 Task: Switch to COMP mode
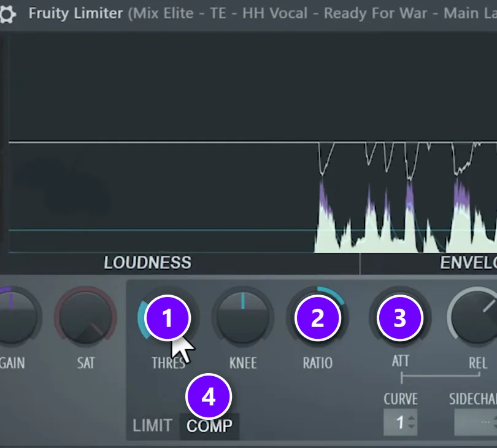click(209, 426)
